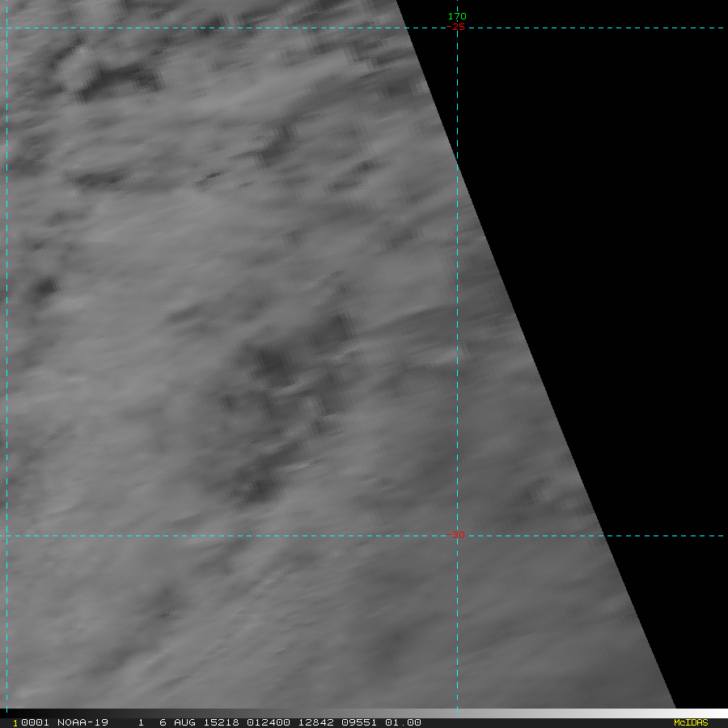Image resolution: width=728 pixels, height=728 pixels.
Task: Click where the left vertical gridline crosses -30 parallel
Action: (7, 535)
